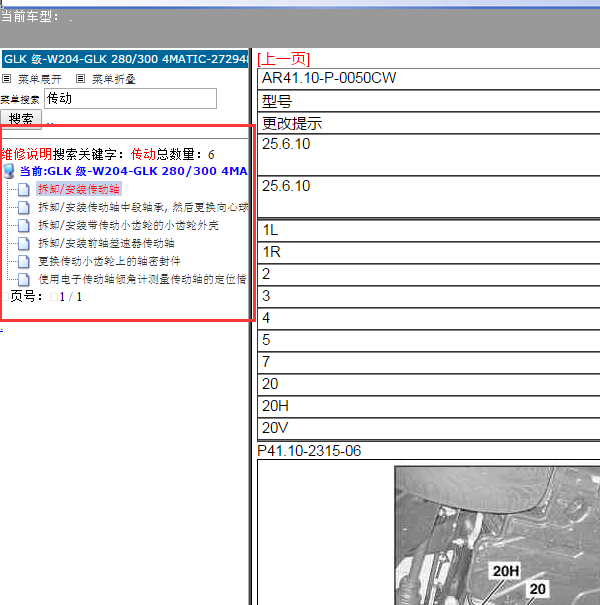Click the 更改提示 table row
This screenshot has width=600, height=605.
point(429,123)
